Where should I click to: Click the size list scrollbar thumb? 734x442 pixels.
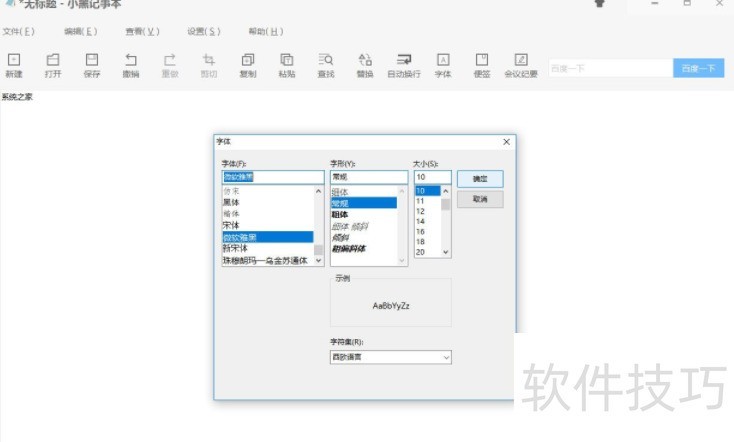tap(446, 205)
